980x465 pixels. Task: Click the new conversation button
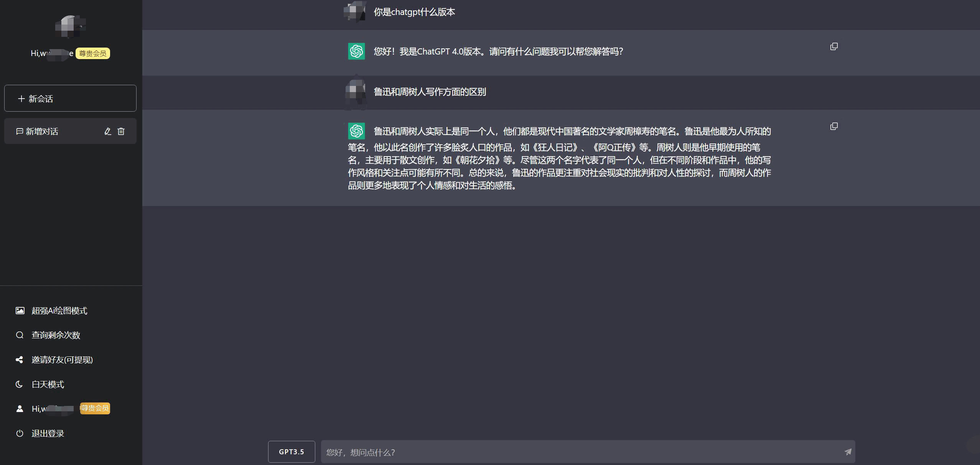pyautogui.click(x=71, y=98)
